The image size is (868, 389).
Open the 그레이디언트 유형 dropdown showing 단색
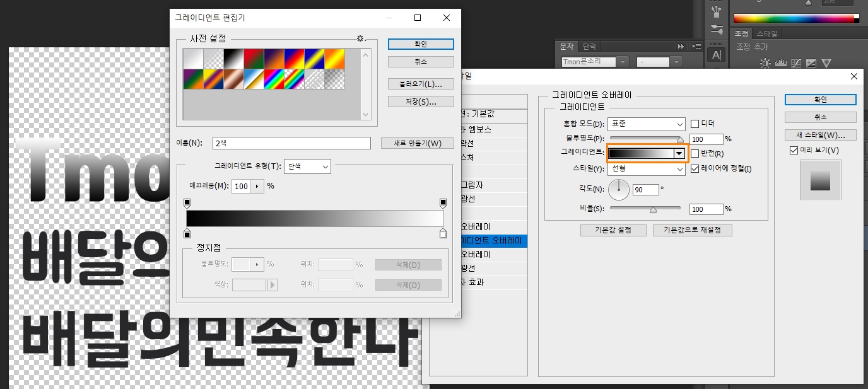[307, 166]
